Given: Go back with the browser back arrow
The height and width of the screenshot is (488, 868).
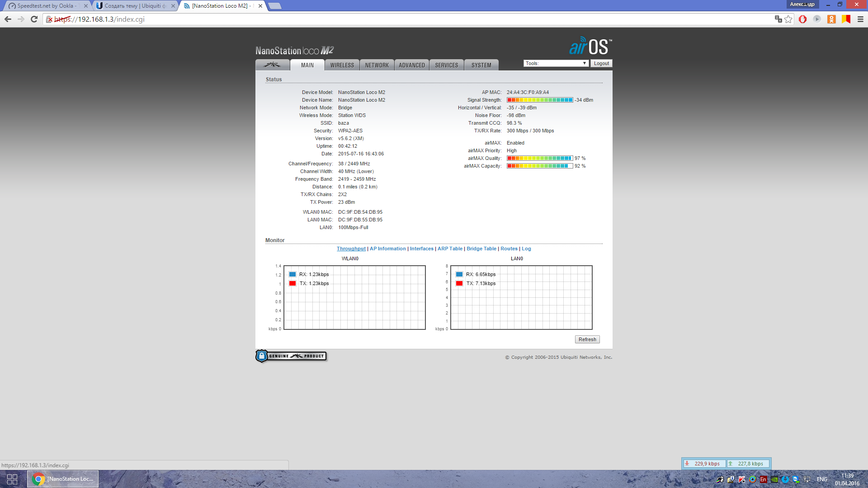Looking at the screenshot, I should pyautogui.click(x=8, y=19).
